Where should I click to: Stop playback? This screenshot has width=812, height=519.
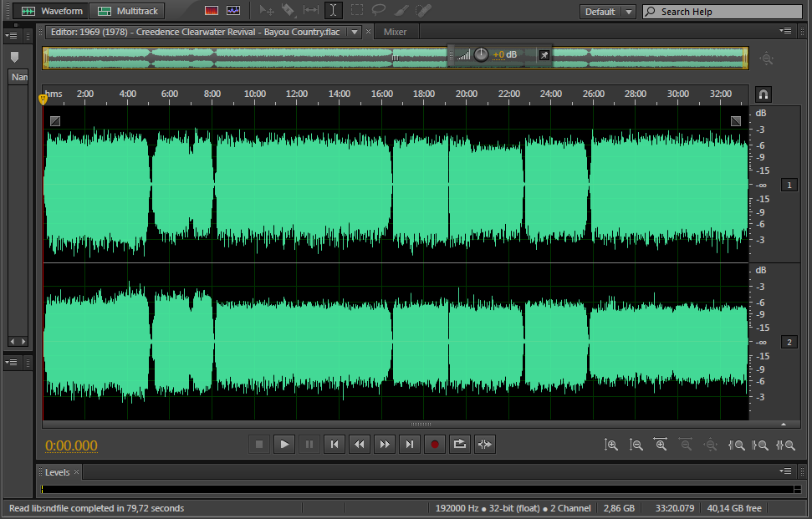pos(259,444)
